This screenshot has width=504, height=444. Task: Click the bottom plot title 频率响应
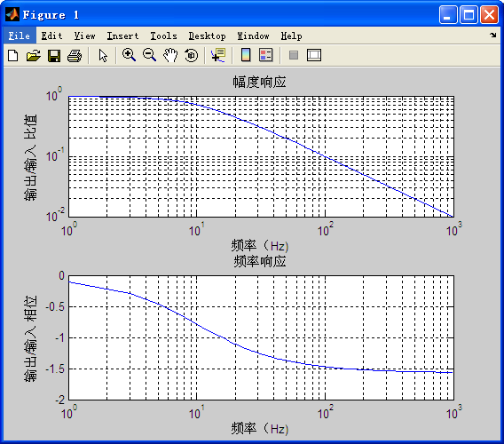click(x=260, y=261)
